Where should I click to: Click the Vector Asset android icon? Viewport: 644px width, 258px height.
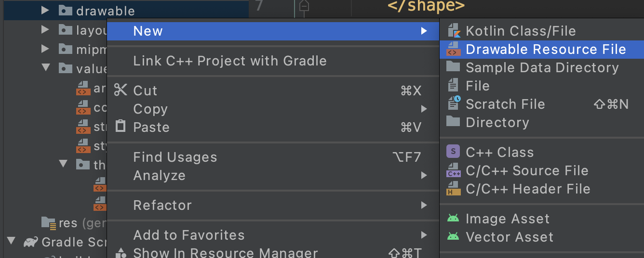tap(453, 237)
